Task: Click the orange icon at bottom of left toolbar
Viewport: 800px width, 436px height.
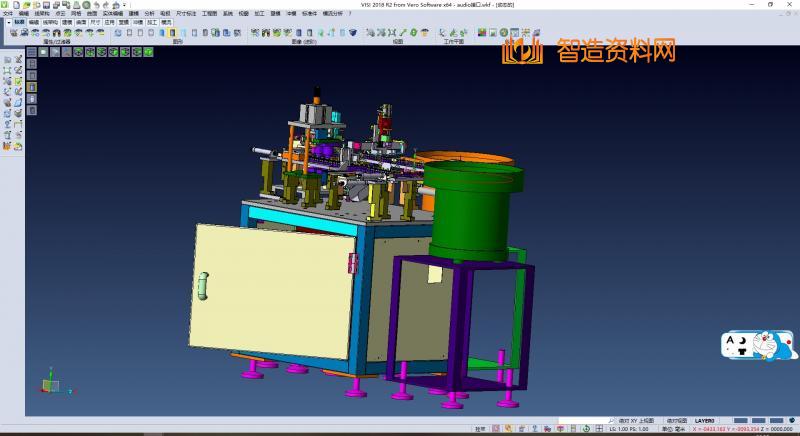Action: pos(7,147)
